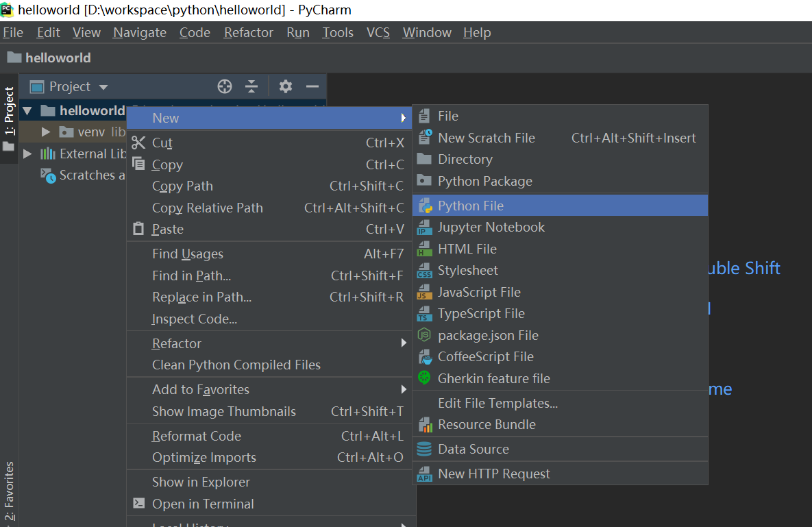Open the Run menu
Screen dimensions: 812x527
click(298, 33)
